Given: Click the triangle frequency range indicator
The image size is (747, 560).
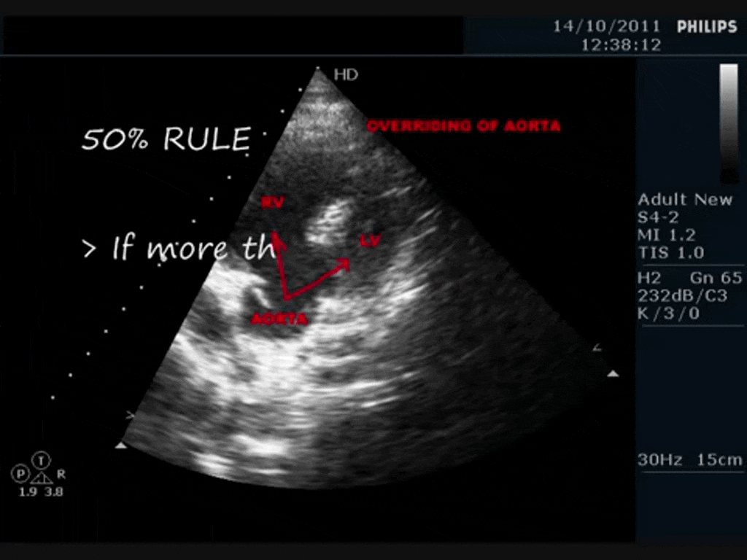Looking at the screenshot, I should [x=44, y=478].
